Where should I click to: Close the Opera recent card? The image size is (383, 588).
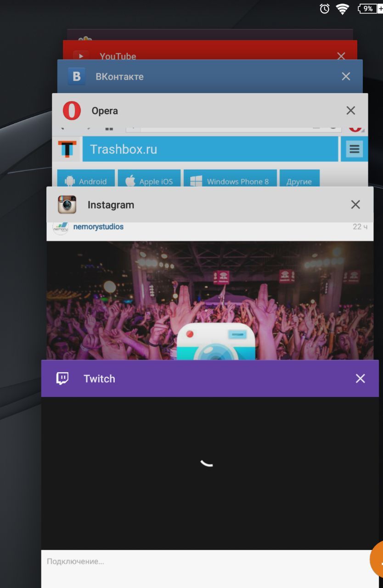[x=350, y=110]
